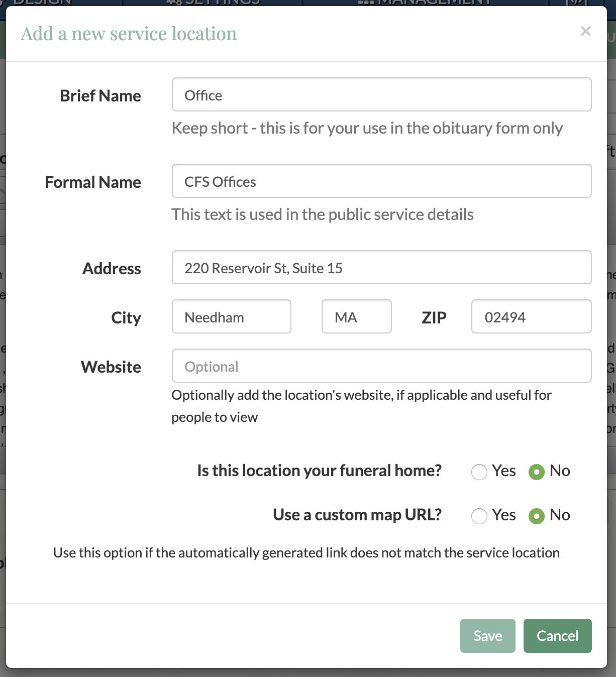Screen dimensions: 616x677
Task: Close the Add service location dialog
Action: pyautogui.click(x=585, y=31)
